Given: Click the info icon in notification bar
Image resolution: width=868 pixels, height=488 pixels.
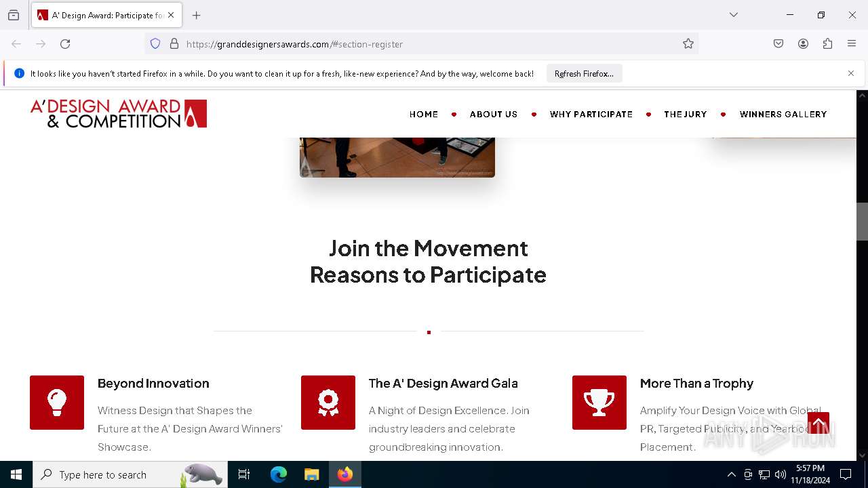Looking at the screenshot, I should (x=19, y=73).
